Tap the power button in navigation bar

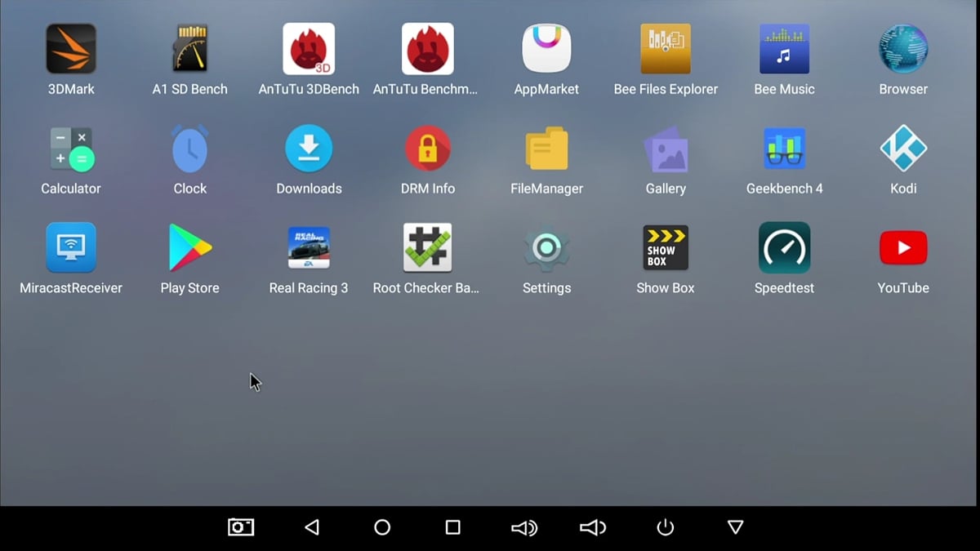[x=666, y=527]
